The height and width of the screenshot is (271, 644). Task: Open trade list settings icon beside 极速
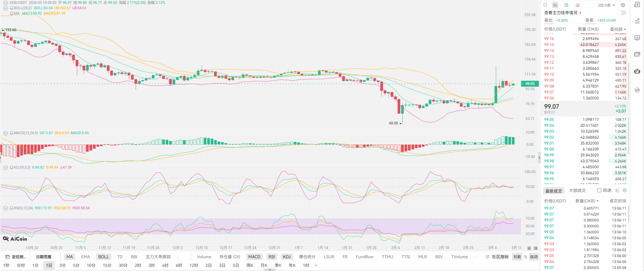click(625, 190)
